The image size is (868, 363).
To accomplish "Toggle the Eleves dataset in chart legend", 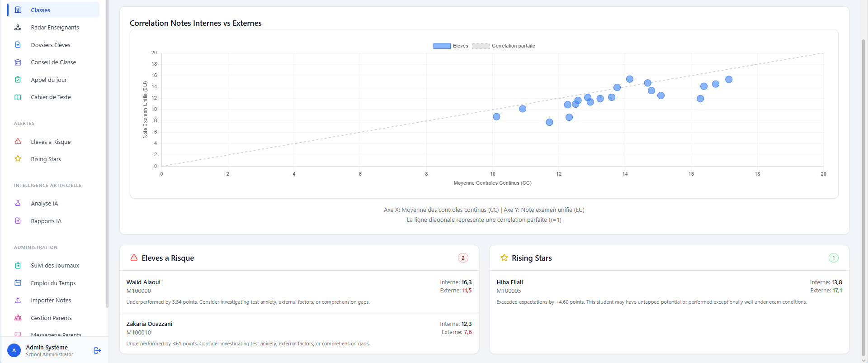I will [x=450, y=46].
